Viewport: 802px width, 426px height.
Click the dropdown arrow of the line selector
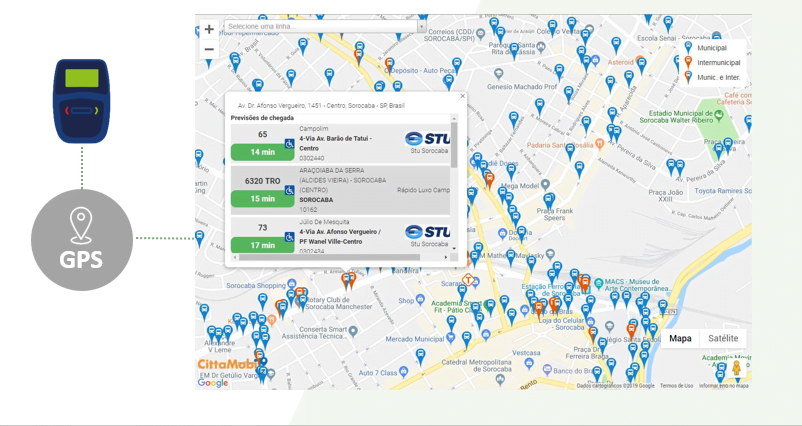(x=422, y=26)
